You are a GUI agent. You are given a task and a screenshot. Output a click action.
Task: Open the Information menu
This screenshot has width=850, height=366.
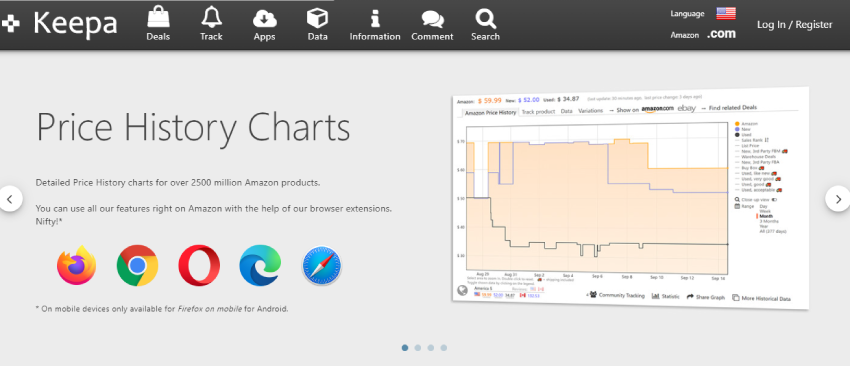pyautogui.click(x=375, y=24)
